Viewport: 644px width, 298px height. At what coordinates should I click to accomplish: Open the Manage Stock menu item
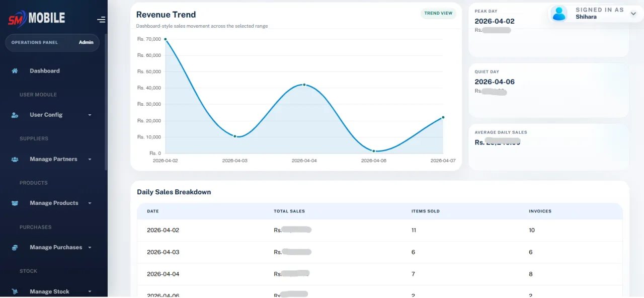tap(49, 291)
